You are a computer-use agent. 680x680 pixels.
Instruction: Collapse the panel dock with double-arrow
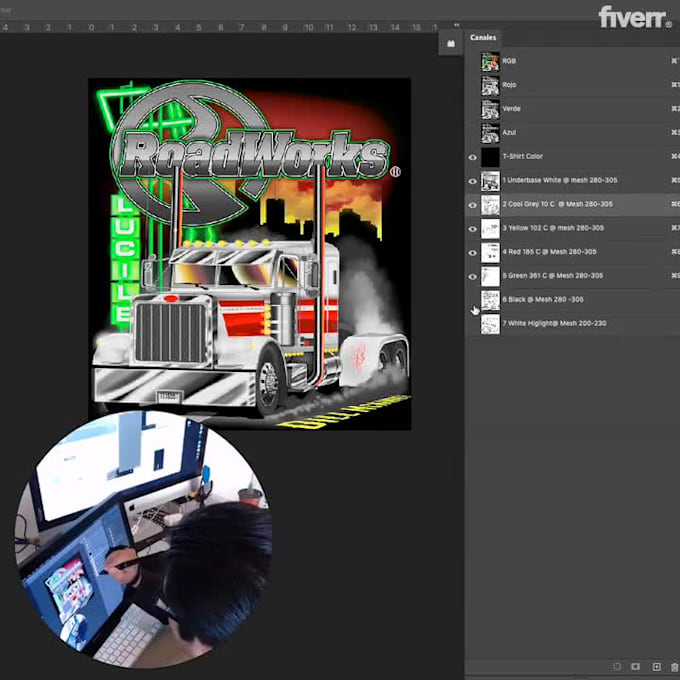click(457, 25)
